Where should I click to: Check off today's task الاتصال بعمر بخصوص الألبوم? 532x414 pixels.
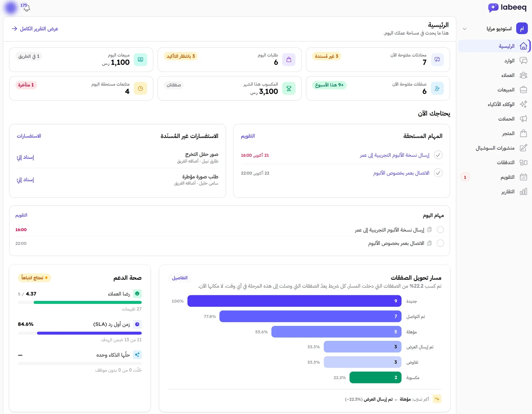440,243
